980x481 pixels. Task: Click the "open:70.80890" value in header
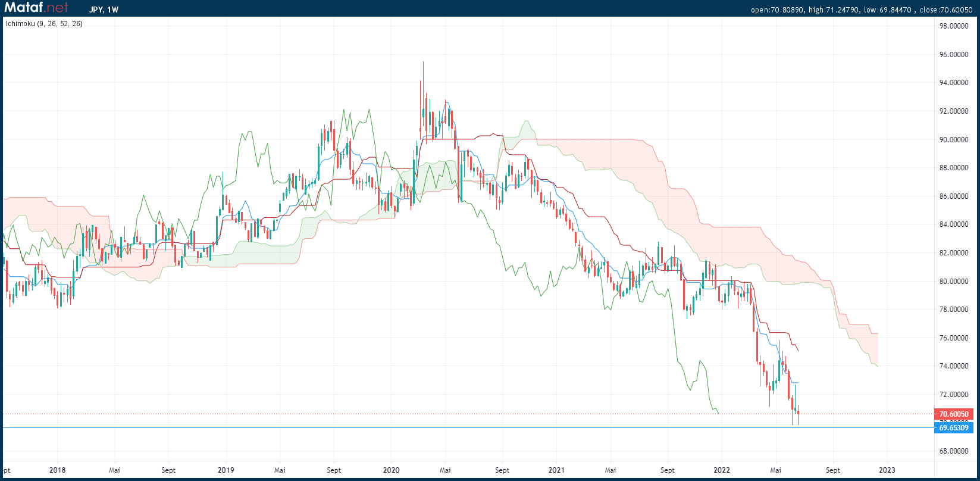click(776, 10)
